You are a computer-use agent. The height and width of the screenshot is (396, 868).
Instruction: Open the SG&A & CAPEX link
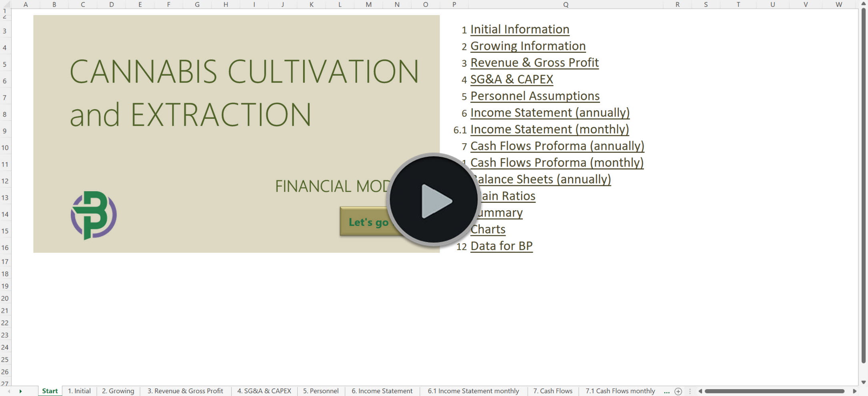click(512, 79)
